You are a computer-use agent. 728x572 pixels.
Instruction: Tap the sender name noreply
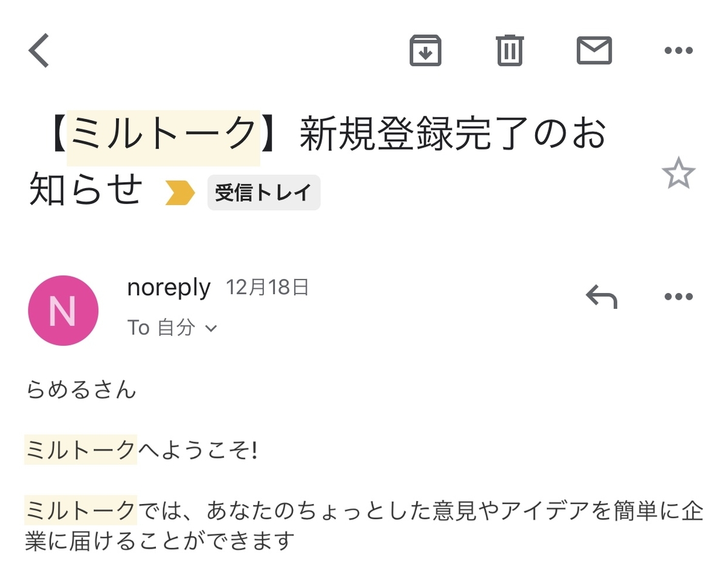[x=169, y=288]
